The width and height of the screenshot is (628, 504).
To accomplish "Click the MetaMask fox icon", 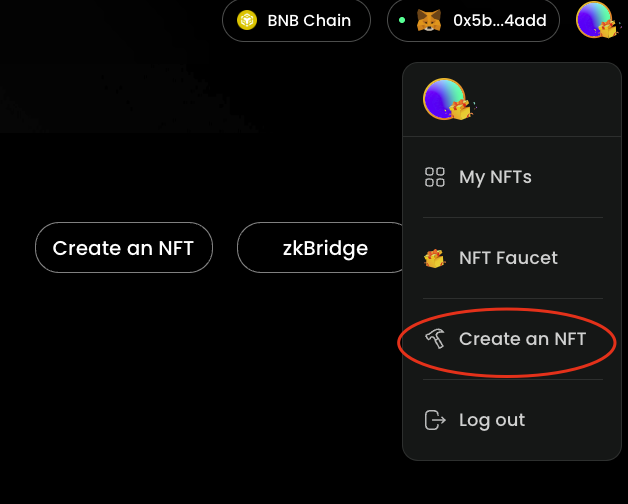I will [x=428, y=20].
